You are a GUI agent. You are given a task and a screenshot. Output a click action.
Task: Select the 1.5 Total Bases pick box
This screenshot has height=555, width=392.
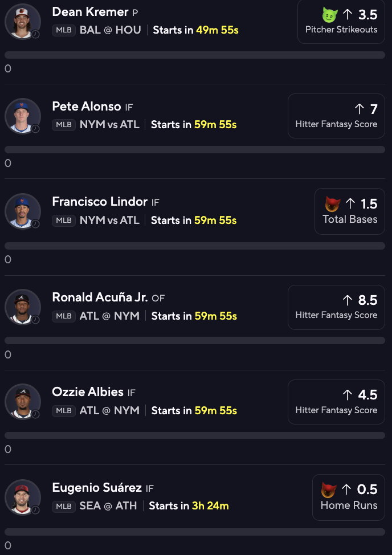(x=349, y=211)
